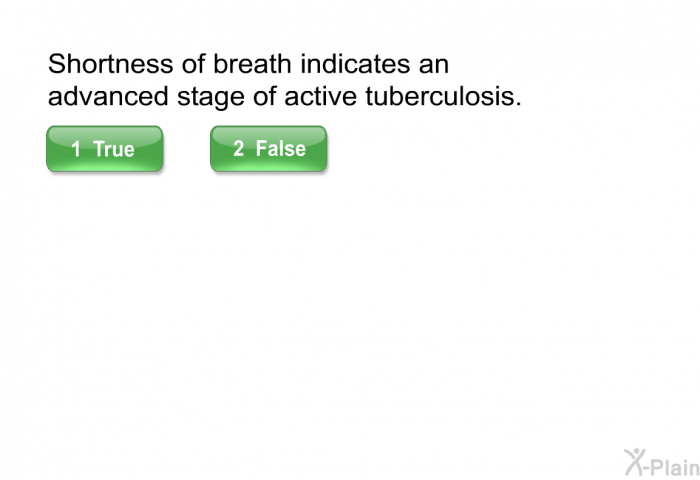Click the second line of question text

[285, 98]
